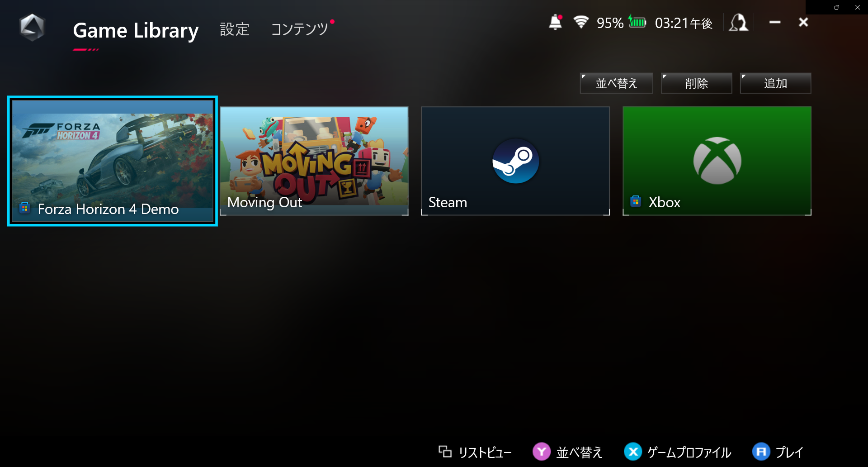Click the ゲームプロファイル label in footer
This screenshot has width=868, height=467.
pyautogui.click(x=689, y=452)
